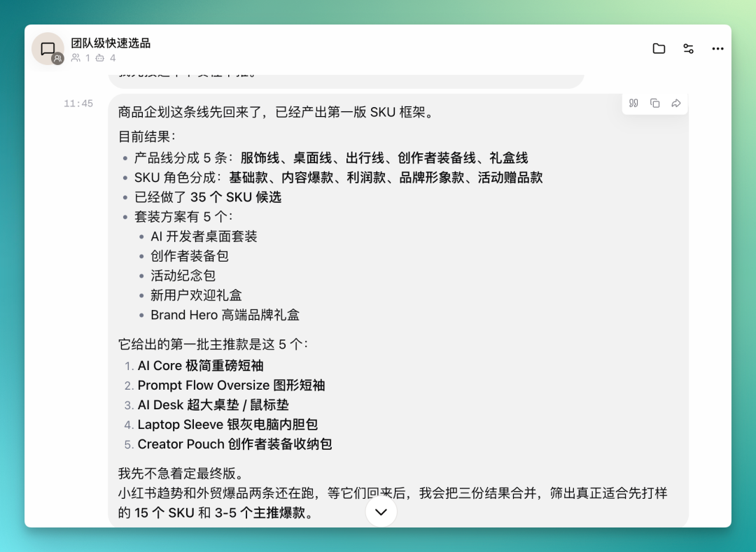Click the bullet starting SKU 角色分成
The image size is (756, 552).
(339, 178)
